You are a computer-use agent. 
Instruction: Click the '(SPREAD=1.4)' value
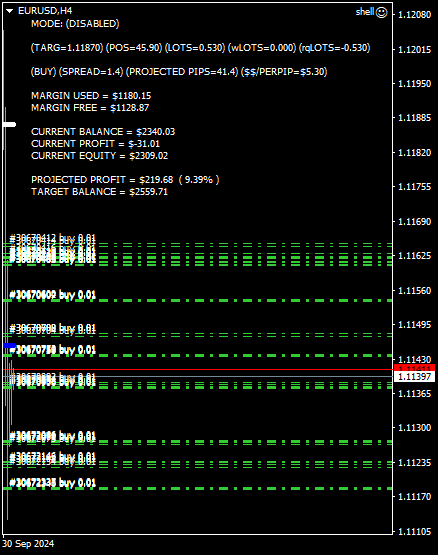[91, 72]
